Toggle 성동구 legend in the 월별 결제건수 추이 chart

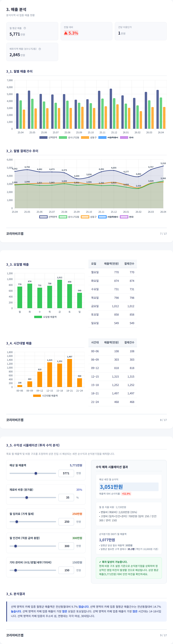click(89, 217)
